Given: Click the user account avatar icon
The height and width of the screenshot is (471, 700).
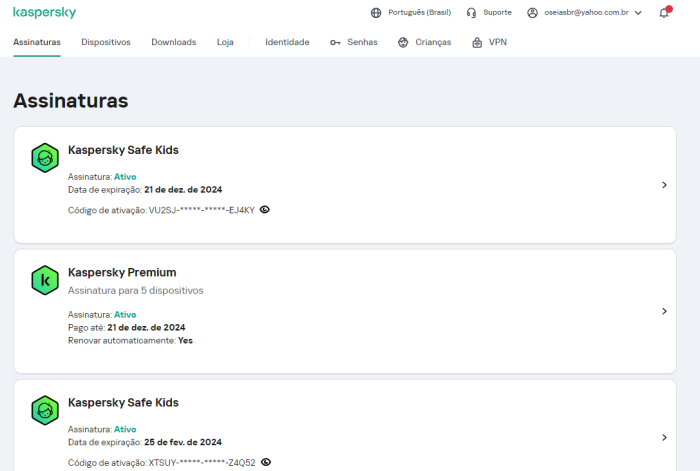Looking at the screenshot, I should coord(533,13).
